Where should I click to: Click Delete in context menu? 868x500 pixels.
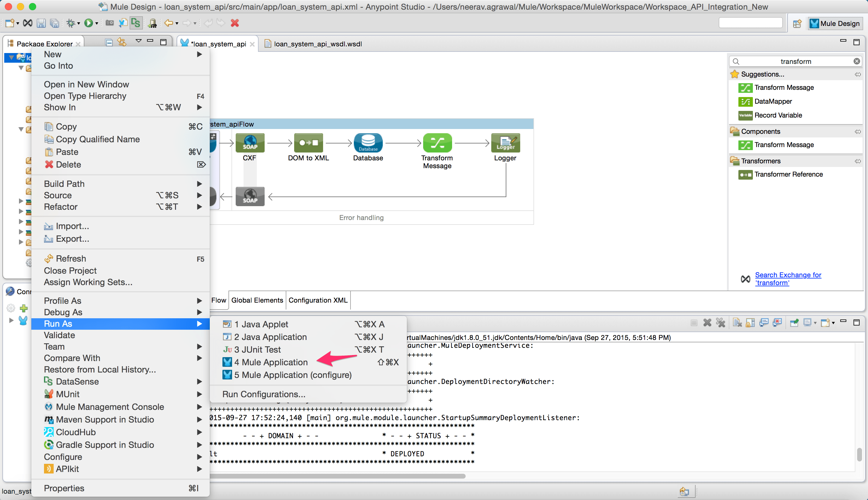pos(120,164)
